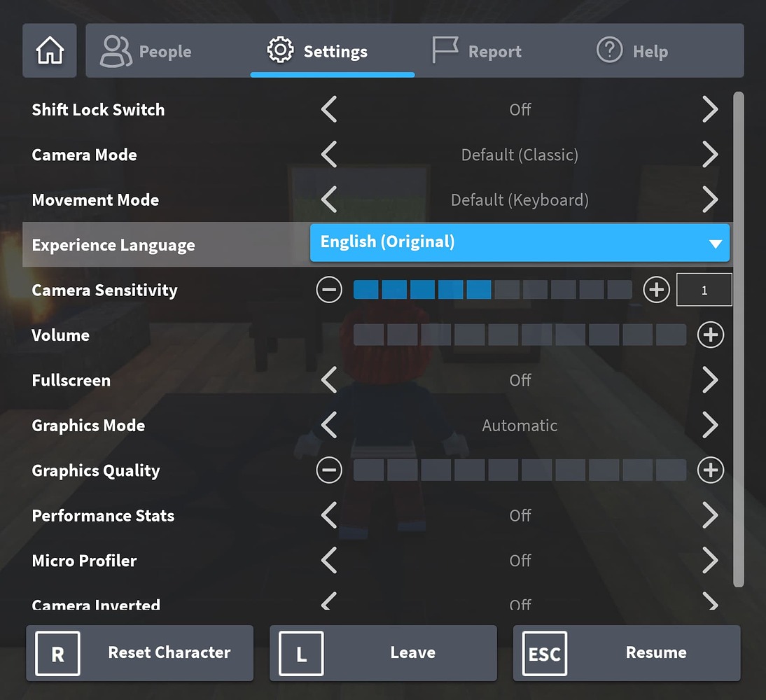Turn on Performance Stats
The image size is (766, 700).
click(x=710, y=515)
